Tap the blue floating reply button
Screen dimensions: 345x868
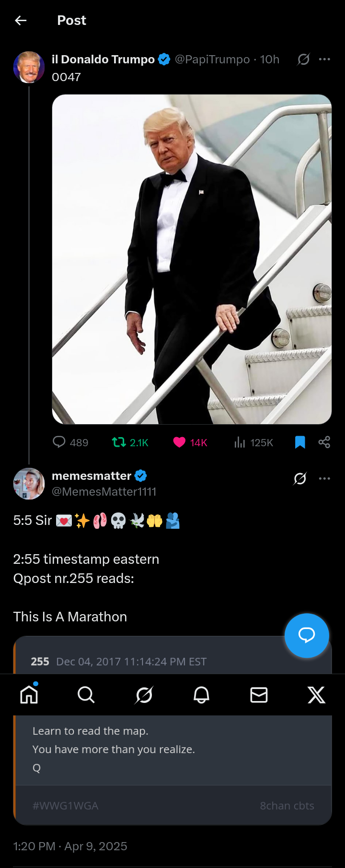pos(307,635)
